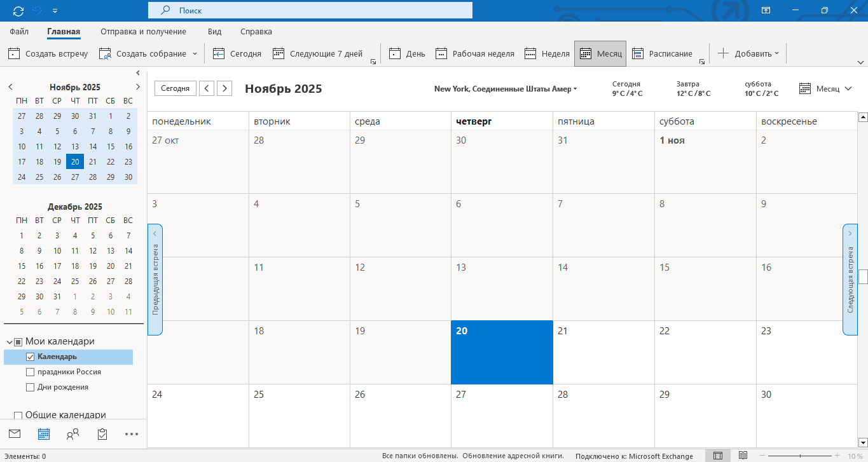This screenshot has width=868, height=462.
Task: Switch to Day view (День)
Action: [x=408, y=54]
